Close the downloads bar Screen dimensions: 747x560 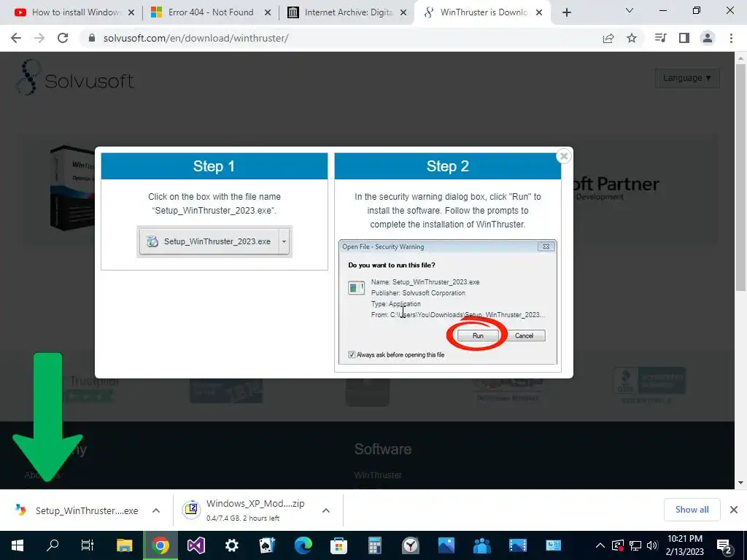(x=734, y=510)
